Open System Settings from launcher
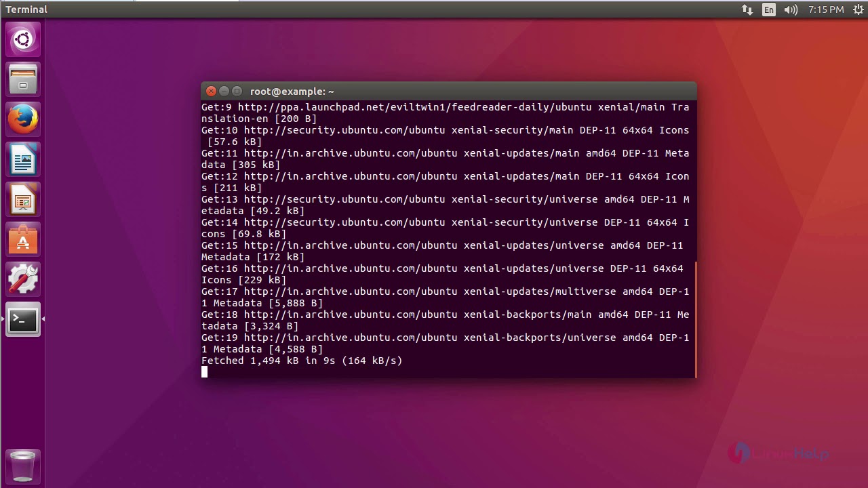This screenshot has height=488, width=868. [23, 279]
